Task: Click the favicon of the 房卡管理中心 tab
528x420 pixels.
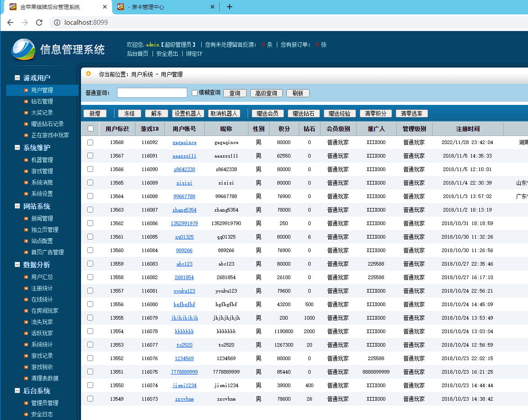Action: [121, 7]
